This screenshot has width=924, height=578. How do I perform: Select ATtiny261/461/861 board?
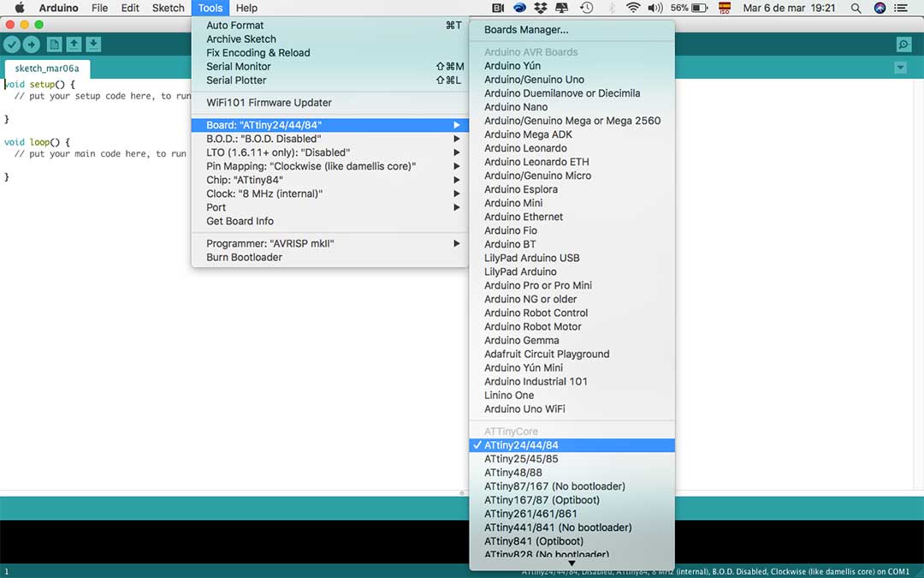tap(572, 514)
